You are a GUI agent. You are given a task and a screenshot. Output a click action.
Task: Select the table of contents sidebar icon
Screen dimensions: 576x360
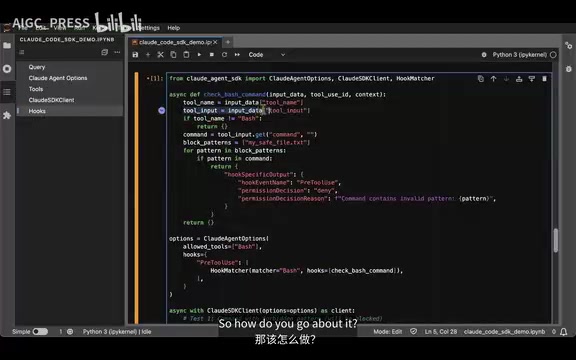click(7, 92)
